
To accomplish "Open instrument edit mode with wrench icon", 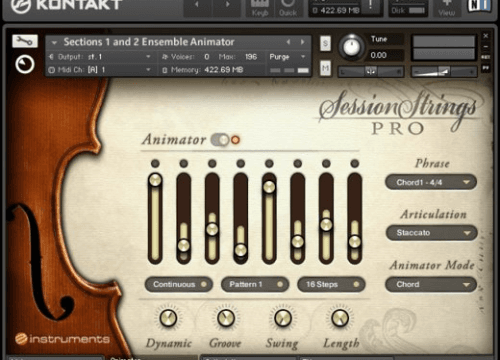I will coord(25,41).
